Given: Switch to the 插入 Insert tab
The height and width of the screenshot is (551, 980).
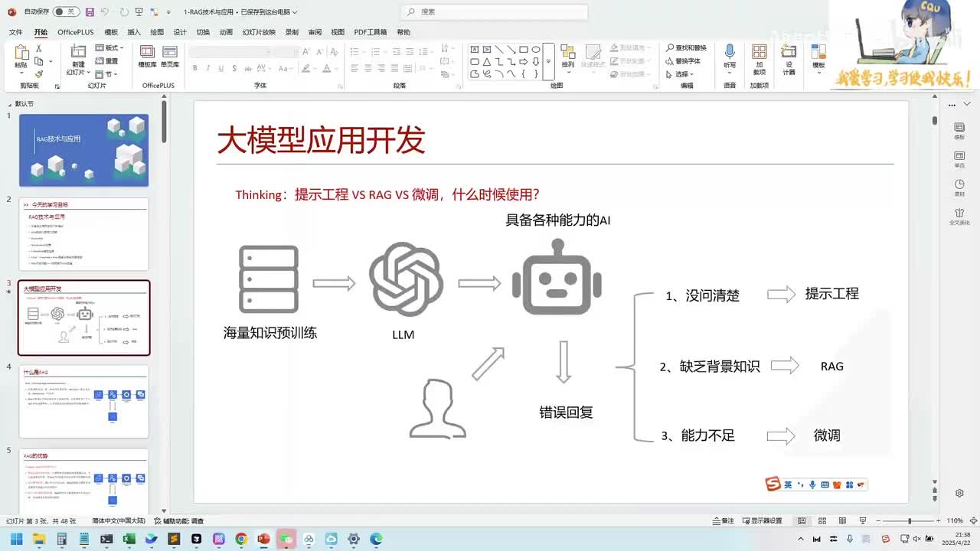Looking at the screenshot, I should [134, 32].
